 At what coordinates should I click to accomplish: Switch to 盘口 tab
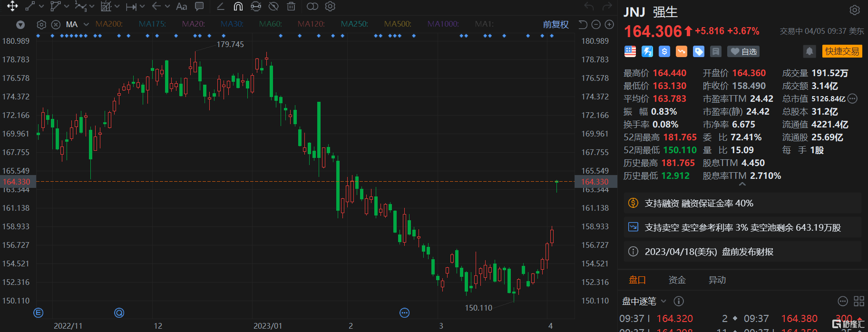(637, 280)
